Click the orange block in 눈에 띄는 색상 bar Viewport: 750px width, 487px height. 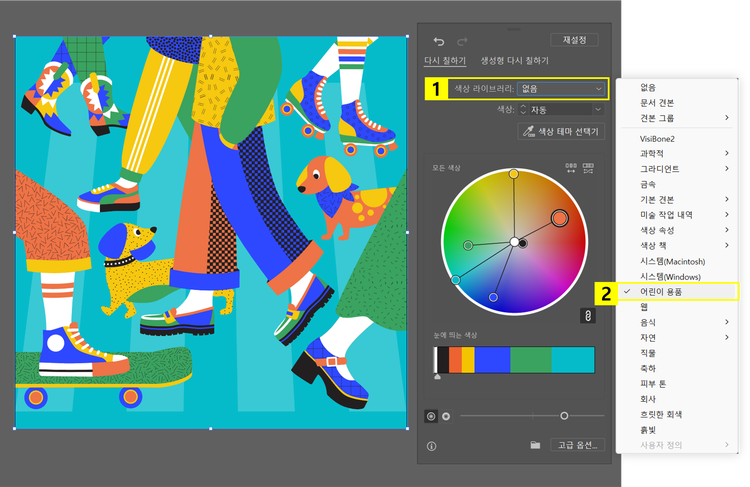coord(455,360)
